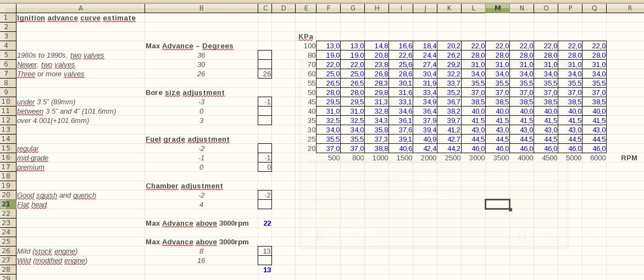Click the 'RPM' label cell
The height and width of the screenshot is (280, 644).
[629, 158]
